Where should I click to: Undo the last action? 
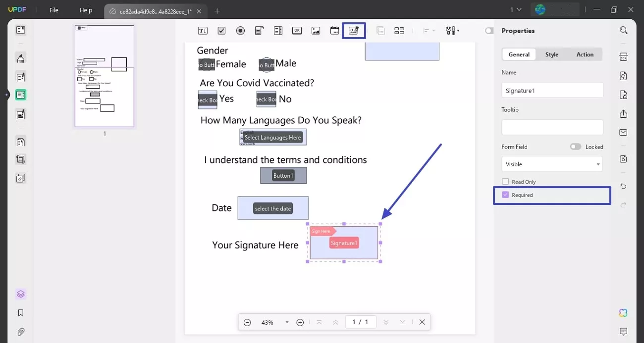(x=623, y=186)
